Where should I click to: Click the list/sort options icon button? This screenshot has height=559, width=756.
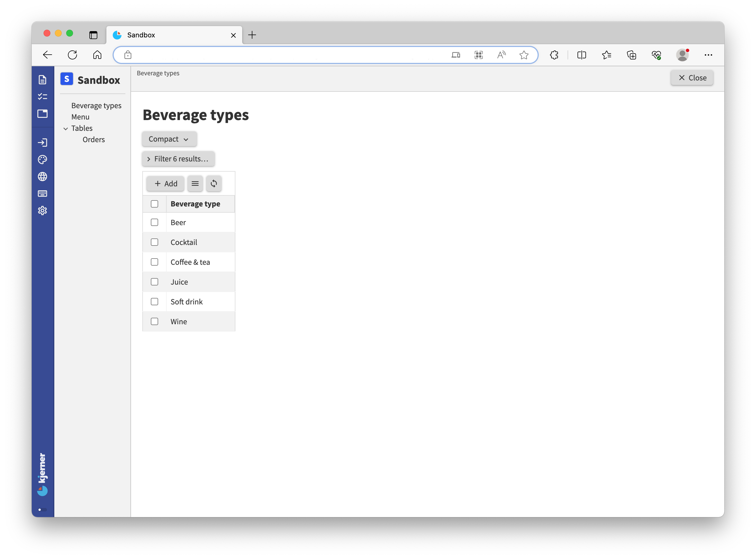click(196, 183)
